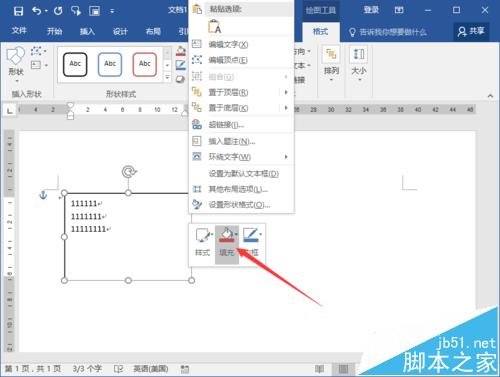The image size is (500, 377).
Task: Open the undo history dropdown arrow
Action: click(46, 11)
